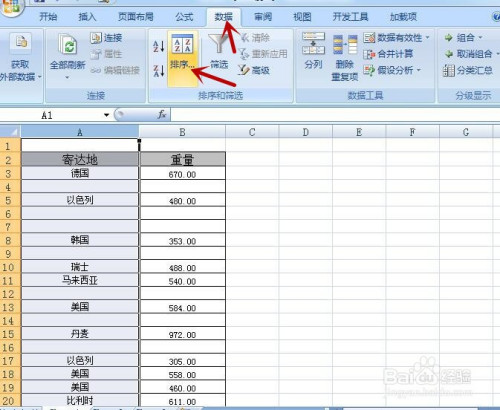
Task: Select column E header
Action: pos(359,132)
